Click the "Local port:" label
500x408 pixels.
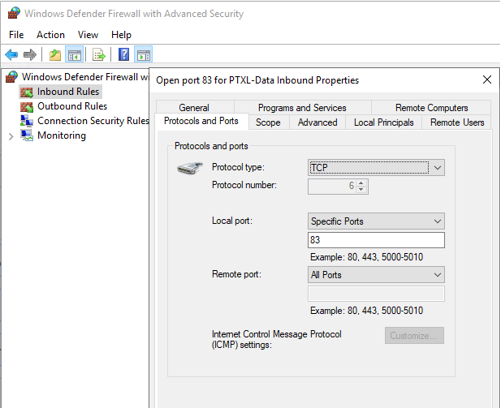[232, 221]
